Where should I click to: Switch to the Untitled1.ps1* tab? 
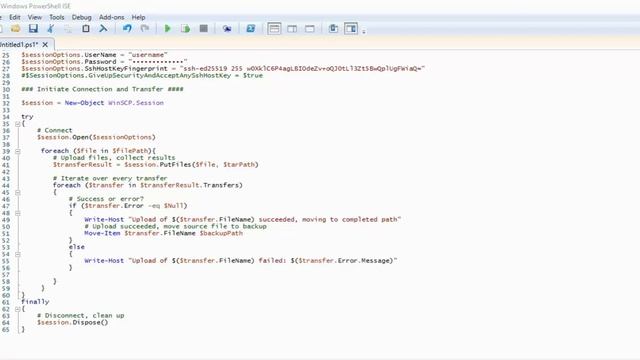tap(18, 44)
